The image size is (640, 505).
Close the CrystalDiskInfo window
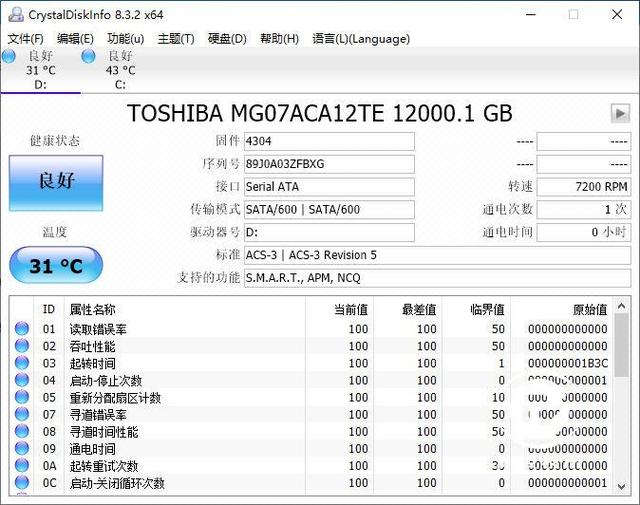pyautogui.click(x=617, y=15)
